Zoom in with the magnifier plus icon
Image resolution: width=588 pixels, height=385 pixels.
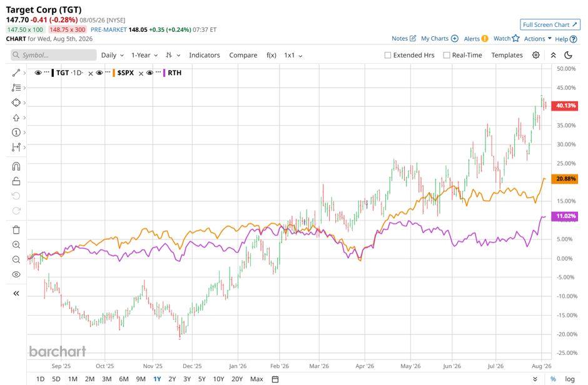pos(16,244)
